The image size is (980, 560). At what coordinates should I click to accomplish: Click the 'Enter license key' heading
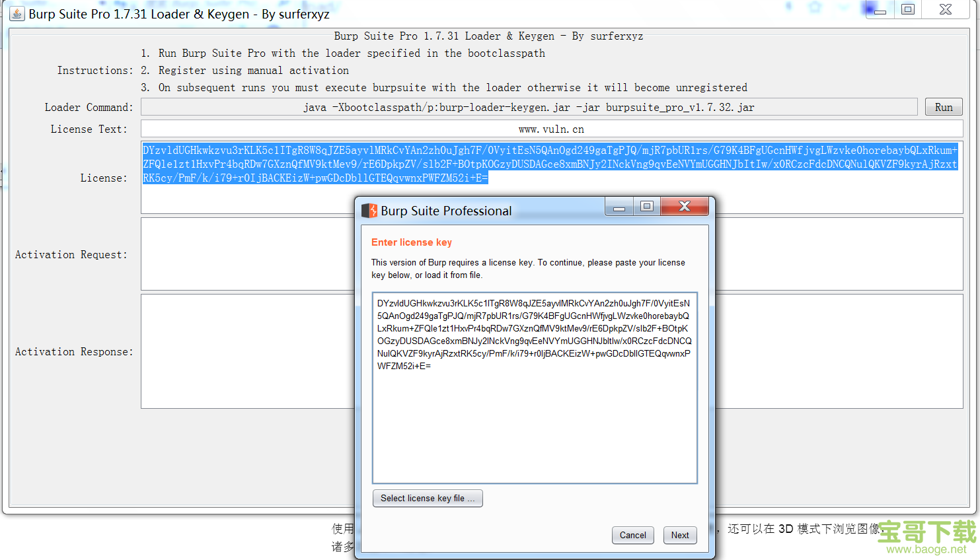point(412,242)
